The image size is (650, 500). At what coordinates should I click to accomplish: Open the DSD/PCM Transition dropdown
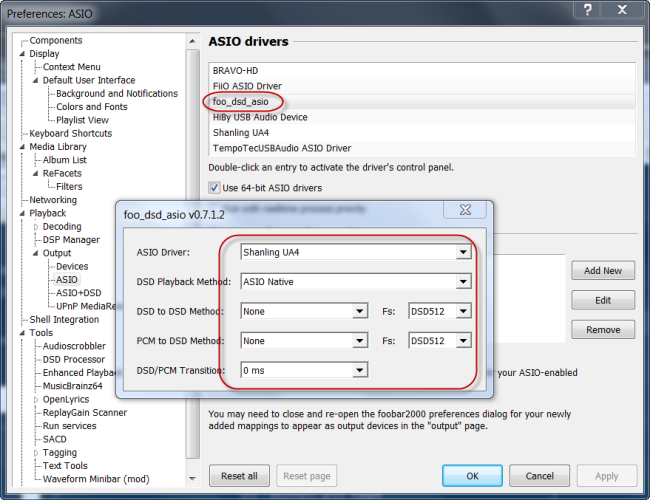click(x=360, y=370)
